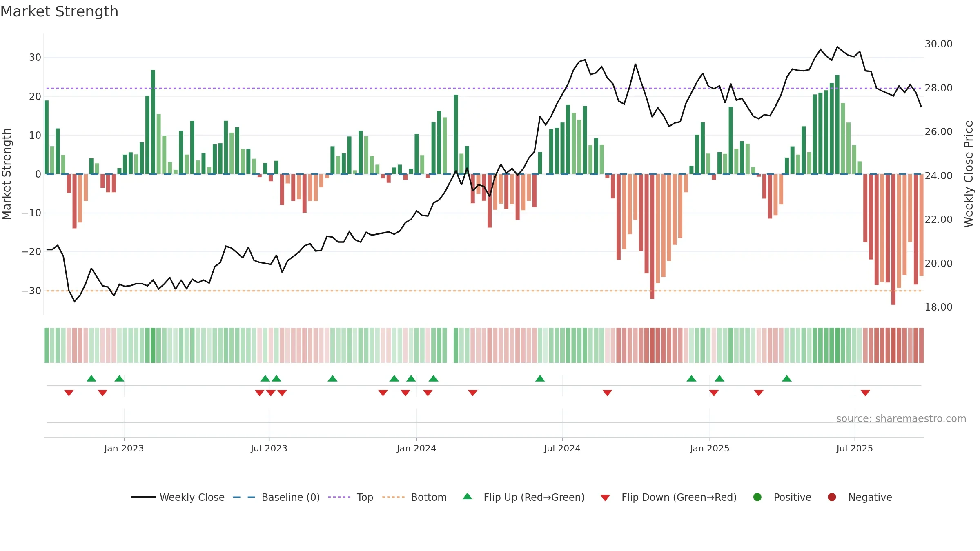The image size is (980, 551).
Task: Click the Jul 2024 x-axis label
Action: 562,448
